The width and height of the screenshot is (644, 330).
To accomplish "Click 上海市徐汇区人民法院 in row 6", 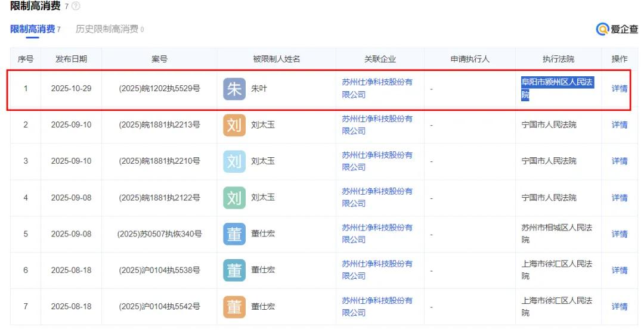I will coord(557,270).
